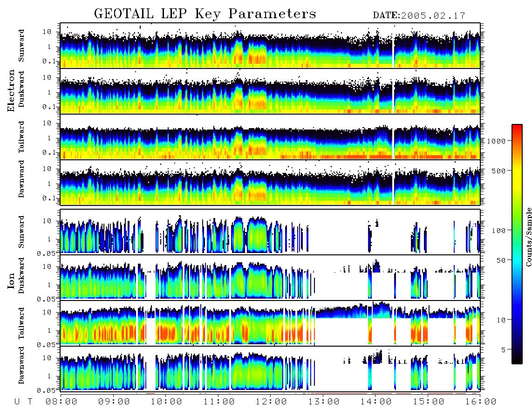532x410 pixels.
Task: Click the 15:00 time tick label
Action: click(x=429, y=402)
